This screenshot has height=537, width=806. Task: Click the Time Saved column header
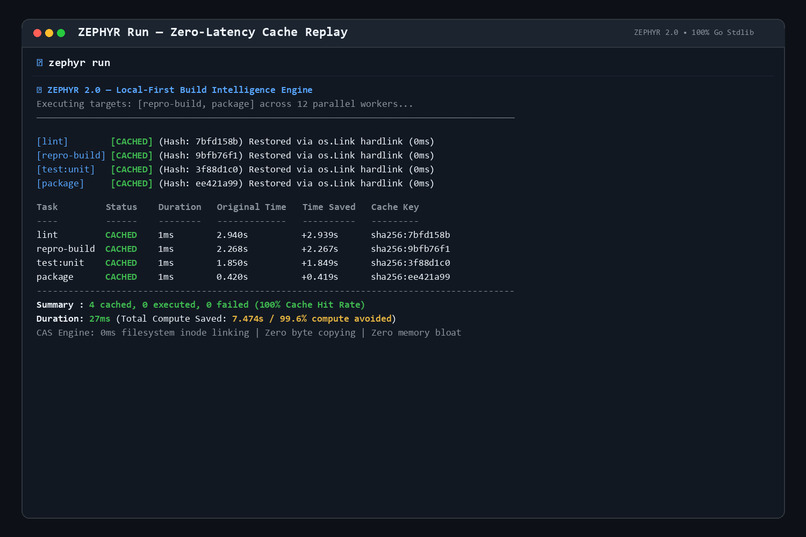click(x=328, y=207)
